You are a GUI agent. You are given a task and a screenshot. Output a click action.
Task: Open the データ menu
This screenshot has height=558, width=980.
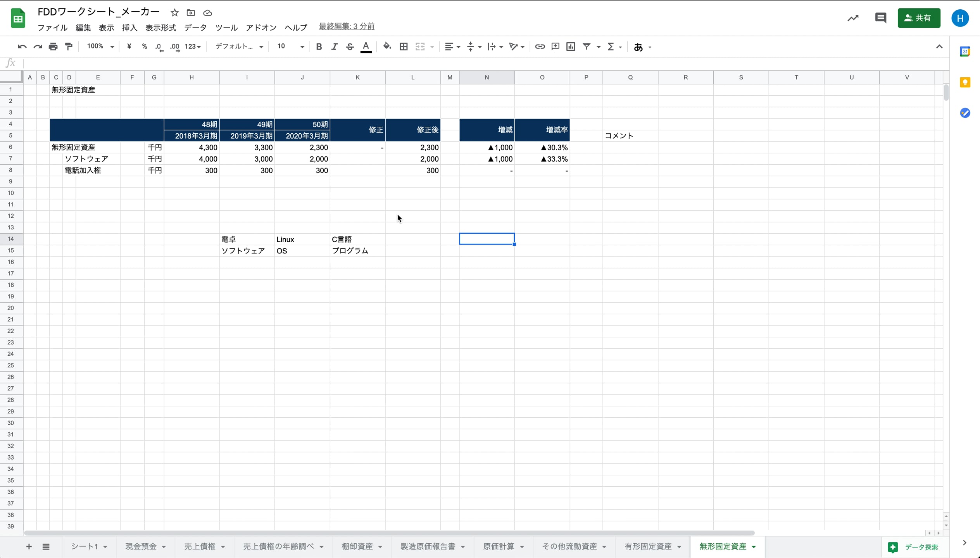(x=195, y=28)
